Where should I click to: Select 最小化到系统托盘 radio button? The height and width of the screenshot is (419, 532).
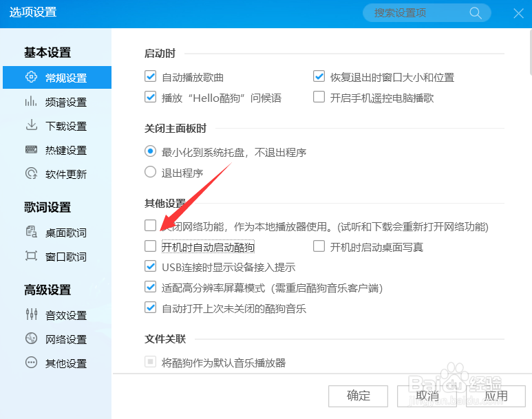pyautogui.click(x=150, y=151)
